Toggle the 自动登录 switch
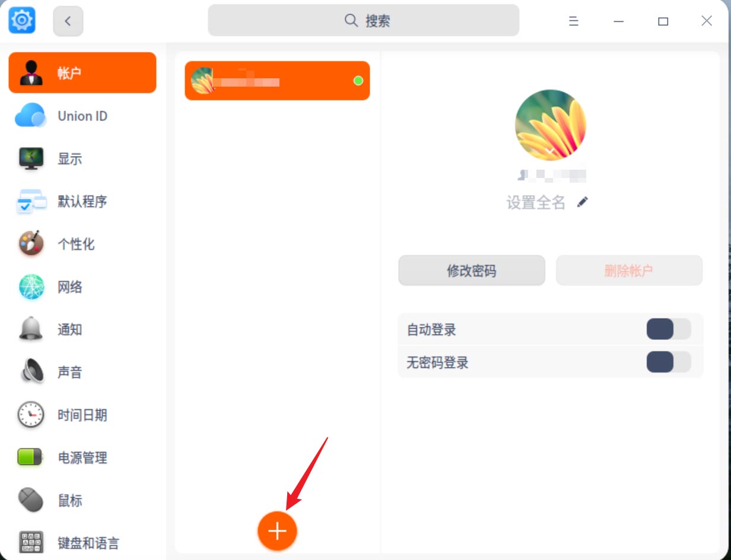The height and width of the screenshot is (560, 731). [x=669, y=329]
